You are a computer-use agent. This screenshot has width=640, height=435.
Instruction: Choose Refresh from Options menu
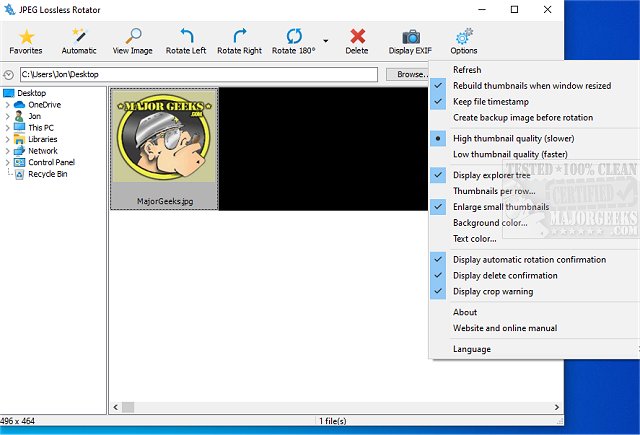click(535, 70)
